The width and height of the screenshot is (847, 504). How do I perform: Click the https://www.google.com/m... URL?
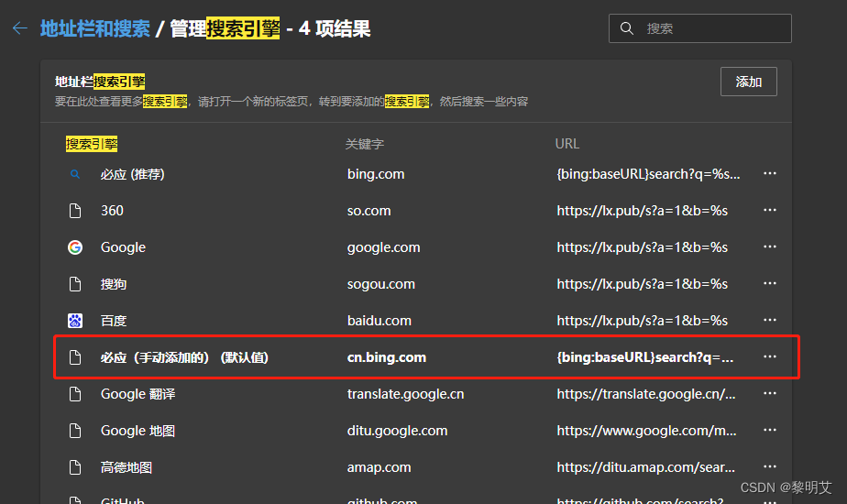646,431
